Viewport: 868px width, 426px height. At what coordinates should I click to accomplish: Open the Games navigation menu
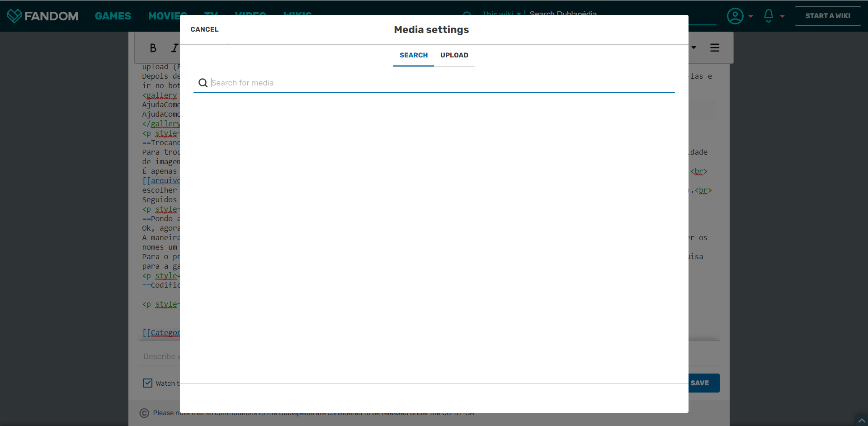click(x=113, y=16)
